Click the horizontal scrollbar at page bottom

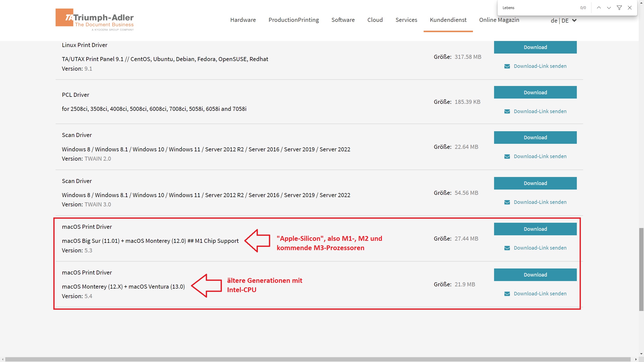pyautogui.click(x=318, y=359)
